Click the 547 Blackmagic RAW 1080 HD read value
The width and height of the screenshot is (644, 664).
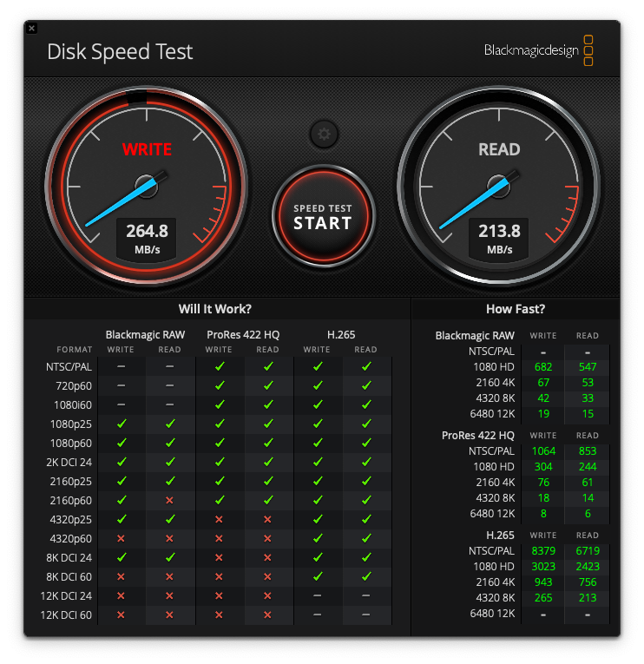587,367
